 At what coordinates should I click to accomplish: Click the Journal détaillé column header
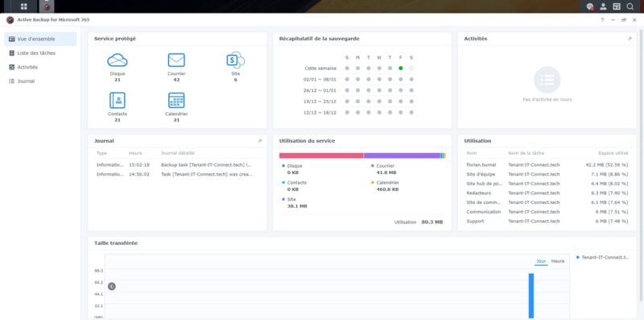(x=178, y=153)
